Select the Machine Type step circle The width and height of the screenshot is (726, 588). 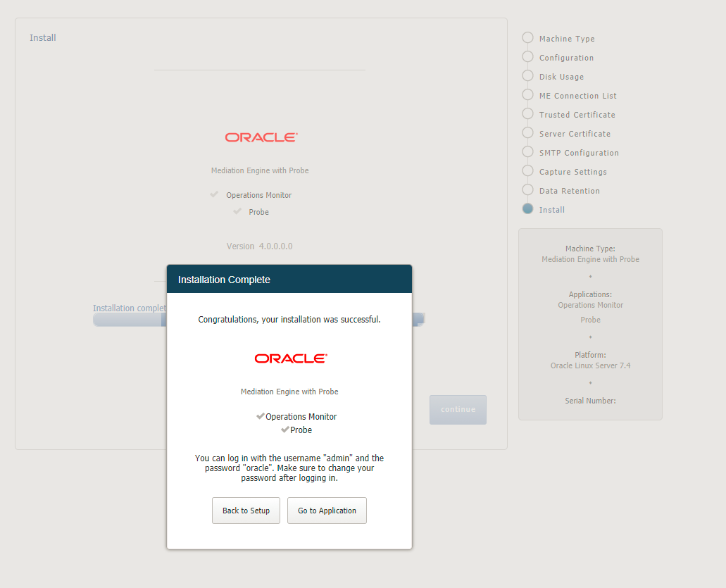coord(527,37)
